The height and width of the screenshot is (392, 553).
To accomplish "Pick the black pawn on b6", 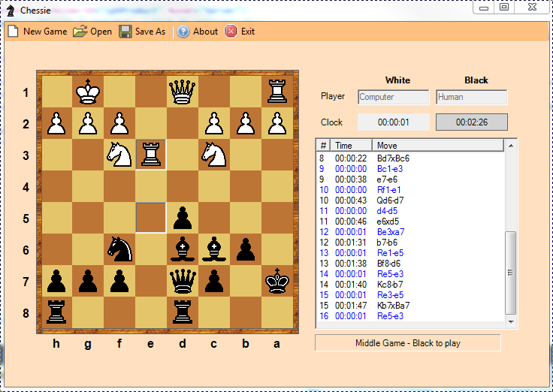I will (x=246, y=249).
